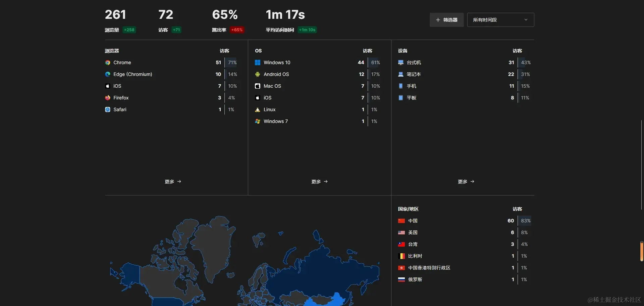Screen dimensions: 644x306
Task: Click the Belgium 比利时 flag icon
Action: tap(401, 256)
